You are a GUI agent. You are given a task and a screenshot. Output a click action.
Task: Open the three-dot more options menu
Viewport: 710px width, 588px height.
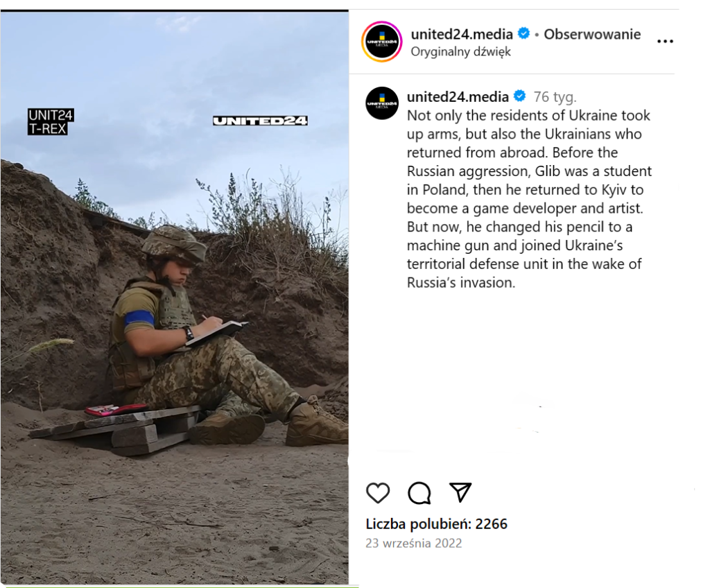point(665,41)
